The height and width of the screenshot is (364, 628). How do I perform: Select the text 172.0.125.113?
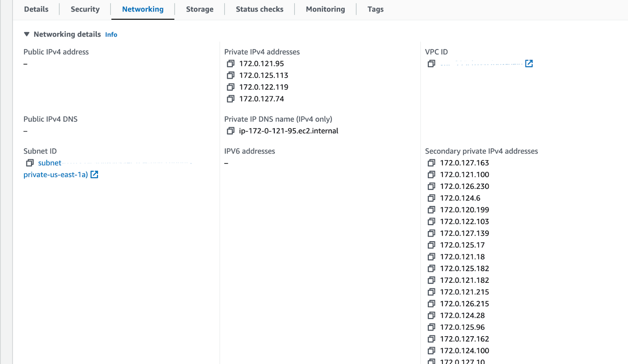click(264, 75)
